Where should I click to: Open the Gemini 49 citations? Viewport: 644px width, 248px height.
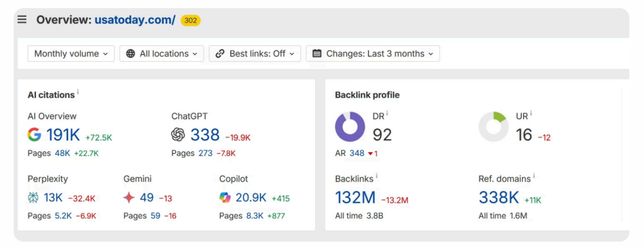[147, 198]
